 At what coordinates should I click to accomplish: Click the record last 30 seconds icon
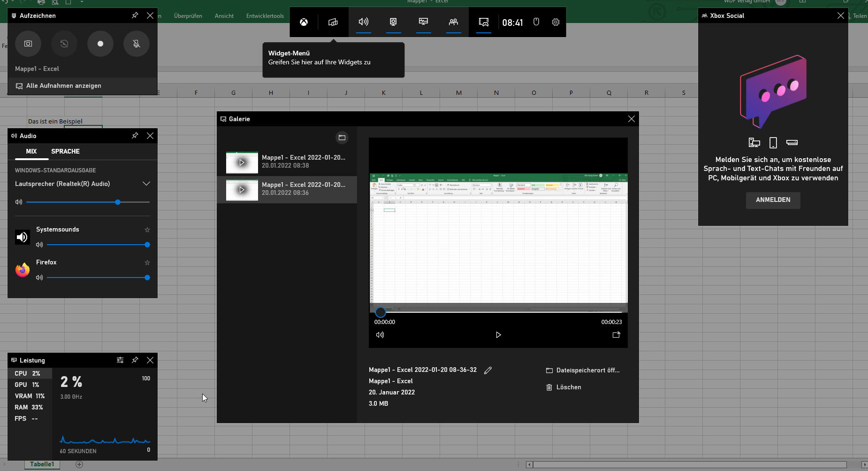click(x=64, y=44)
